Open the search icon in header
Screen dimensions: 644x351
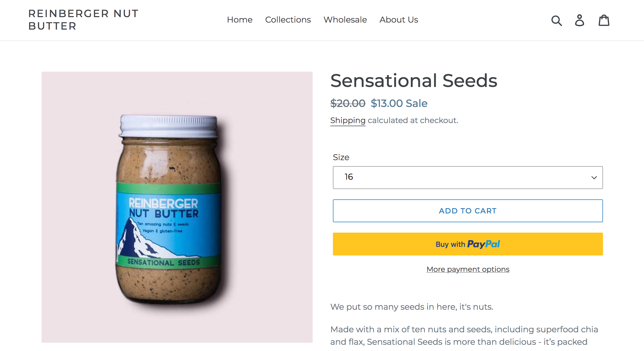click(x=556, y=21)
